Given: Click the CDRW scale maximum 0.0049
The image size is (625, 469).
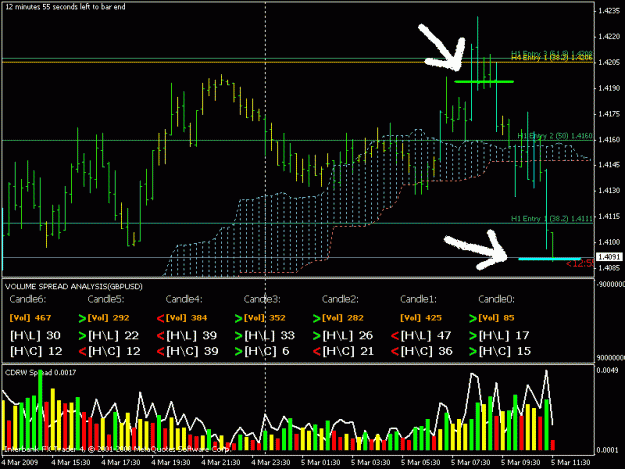Looking at the screenshot, I should (x=608, y=371).
